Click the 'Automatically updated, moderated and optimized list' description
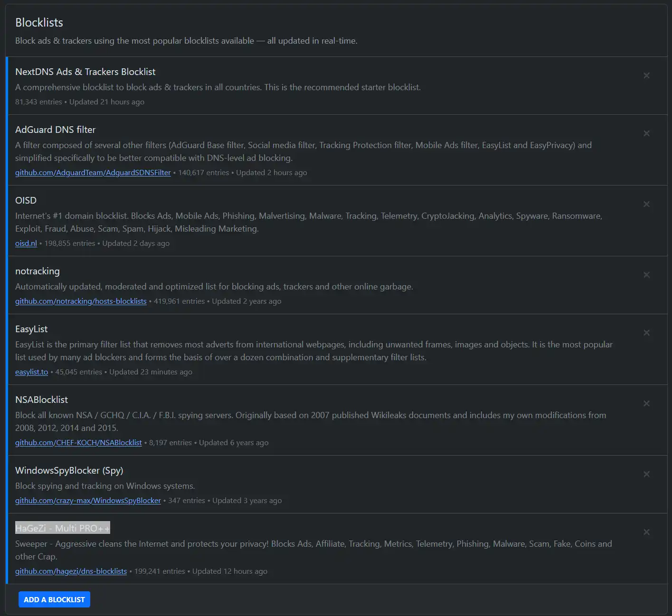This screenshot has height=616, width=672. pos(214,287)
